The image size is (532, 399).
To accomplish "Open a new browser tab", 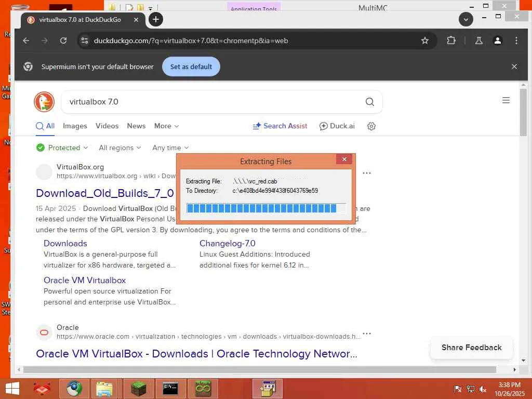I will coord(156,19).
